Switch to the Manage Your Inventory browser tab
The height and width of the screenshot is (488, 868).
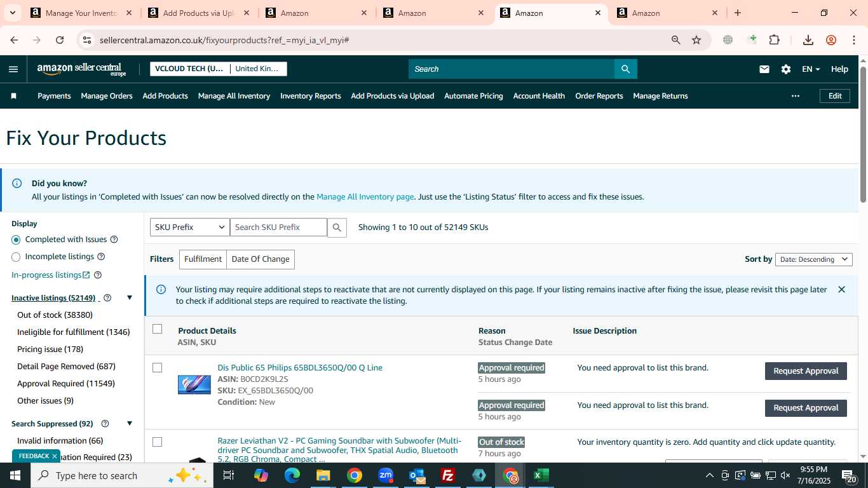pyautogui.click(x=81, y=13)
